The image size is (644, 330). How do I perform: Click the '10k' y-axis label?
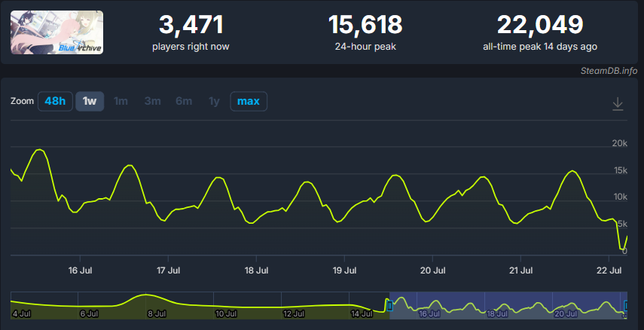620,197
